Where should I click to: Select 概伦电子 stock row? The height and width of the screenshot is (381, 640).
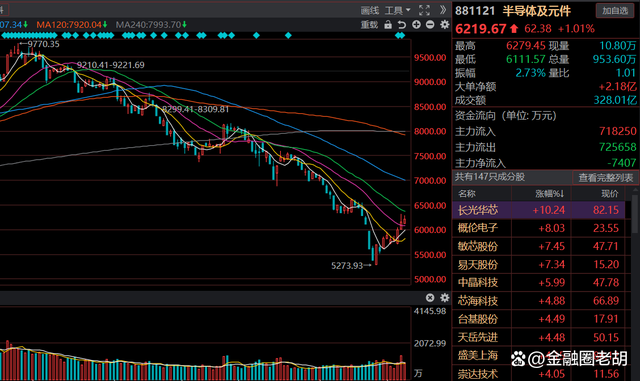point(538,228)
